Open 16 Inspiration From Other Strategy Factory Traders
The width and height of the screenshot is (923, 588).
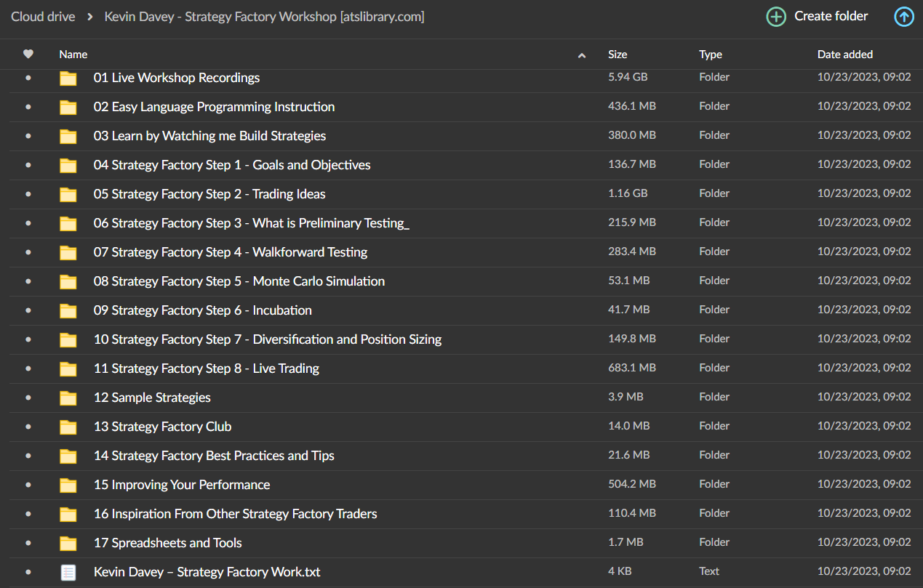(x=235, y=514)
